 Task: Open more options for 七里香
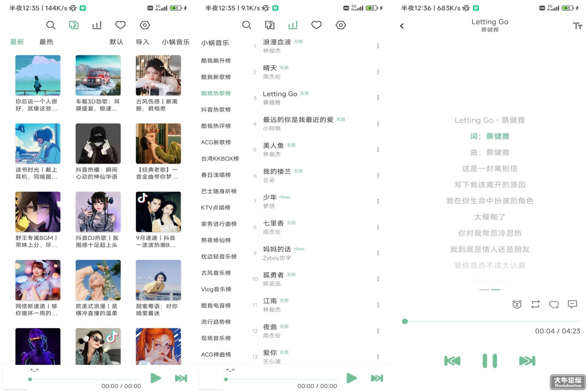coord(378,227)
